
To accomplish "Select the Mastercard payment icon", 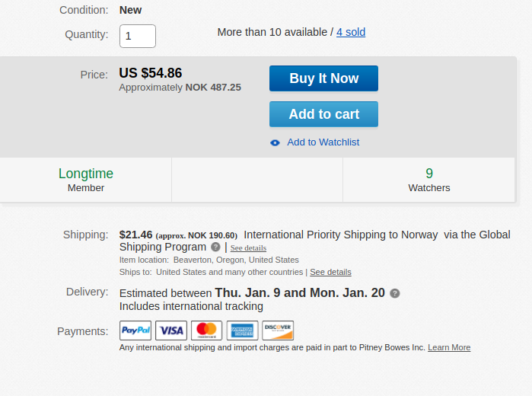I will pyautogui.click(x=206, y=331).
